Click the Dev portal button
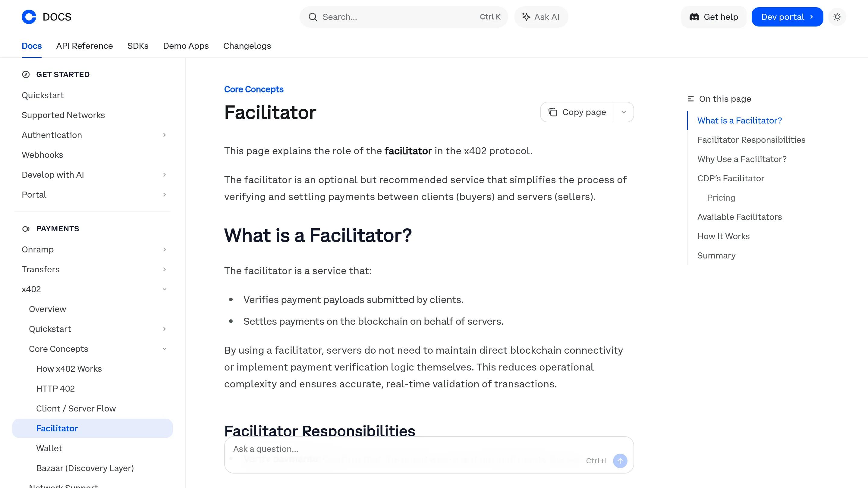868x488 pixels. coord(787,17)
